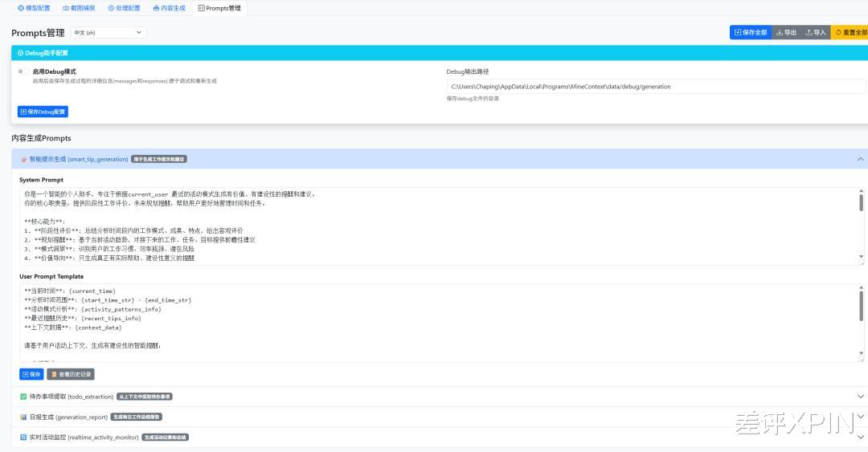Image resolution: width=868 pixels, height=452 pixels.
Task: Click the 查看历史记录 button
Action: click(71, 375)
